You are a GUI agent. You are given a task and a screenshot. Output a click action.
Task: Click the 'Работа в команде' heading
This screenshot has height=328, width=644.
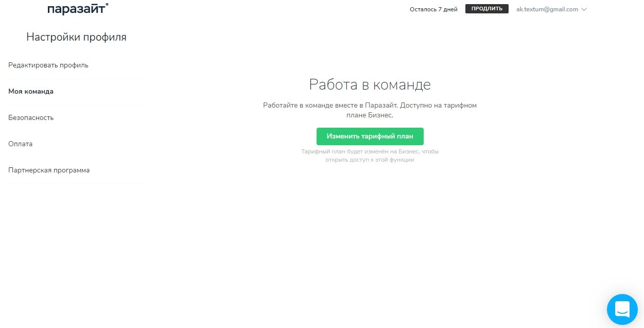(370, 84)
